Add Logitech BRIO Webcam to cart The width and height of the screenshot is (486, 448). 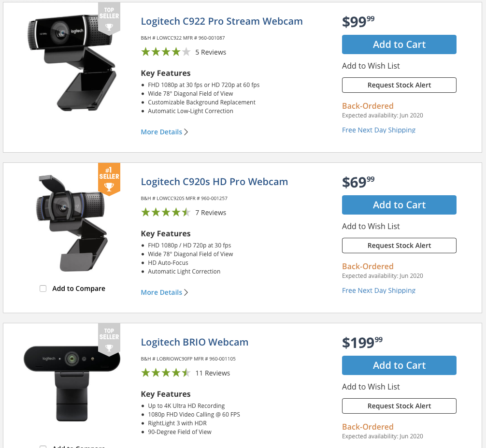399,365
